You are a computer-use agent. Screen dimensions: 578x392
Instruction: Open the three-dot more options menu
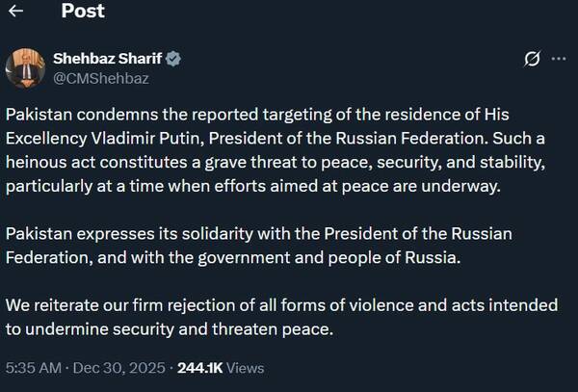coord(558,60)
